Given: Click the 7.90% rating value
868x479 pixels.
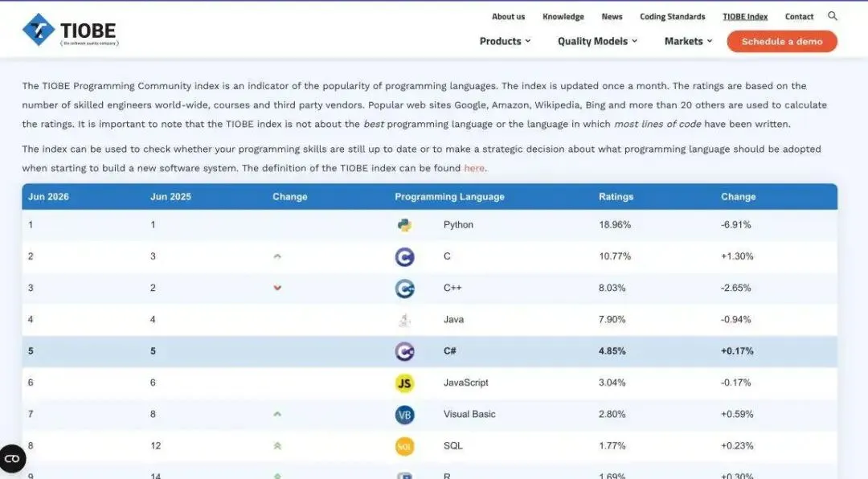Looking at the screenshot, I should pyautogui.click(x=612, y=320).
